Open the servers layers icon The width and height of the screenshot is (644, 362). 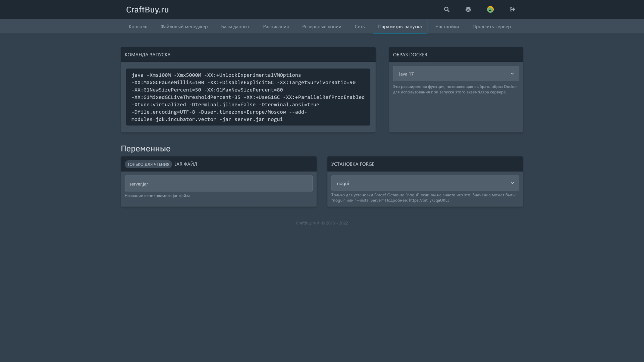click(468, 9)
